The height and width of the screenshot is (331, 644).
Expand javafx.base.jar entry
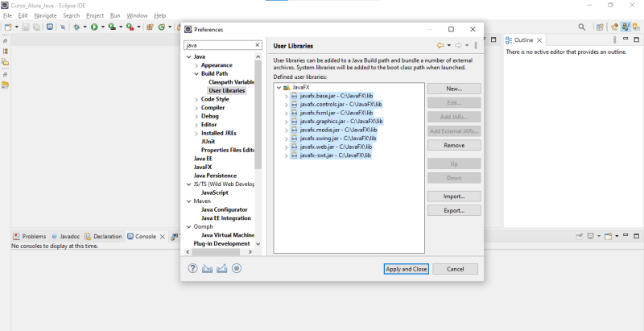[x=287, y=96]
